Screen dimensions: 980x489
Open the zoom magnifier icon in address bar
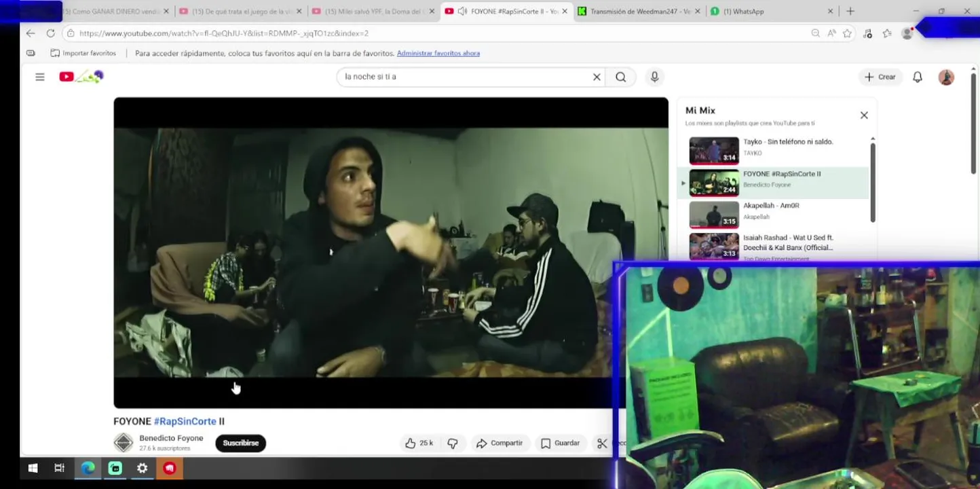point(815,33)
